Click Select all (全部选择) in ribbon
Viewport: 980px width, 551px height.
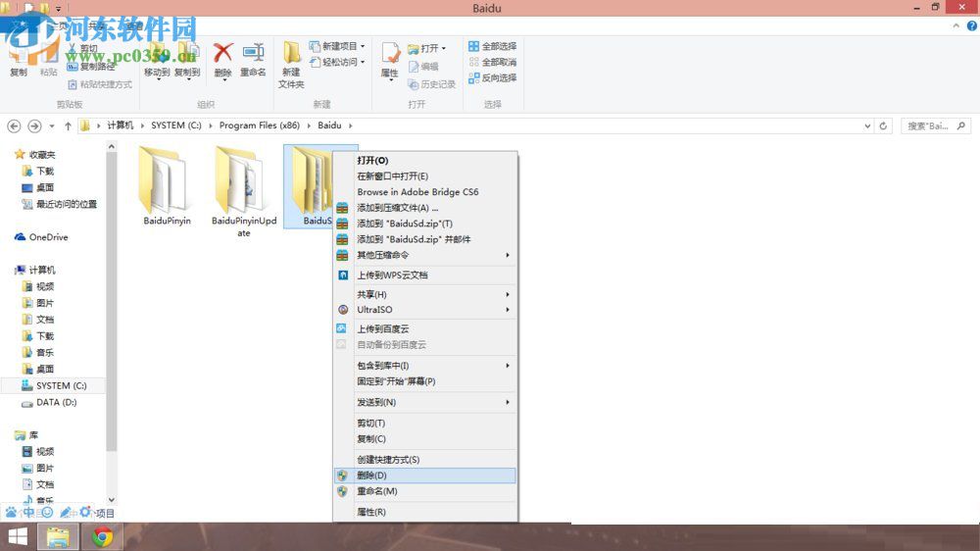pos(493,46)
